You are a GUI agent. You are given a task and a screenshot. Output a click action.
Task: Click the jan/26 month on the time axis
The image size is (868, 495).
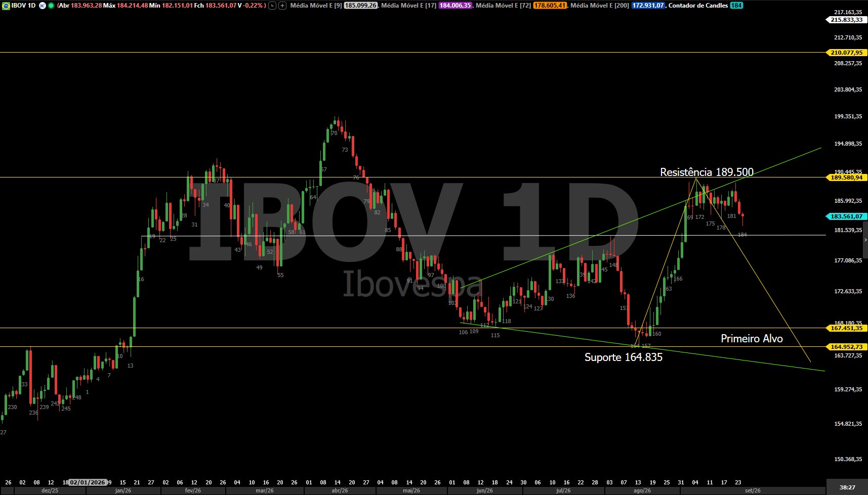(123, 490)
